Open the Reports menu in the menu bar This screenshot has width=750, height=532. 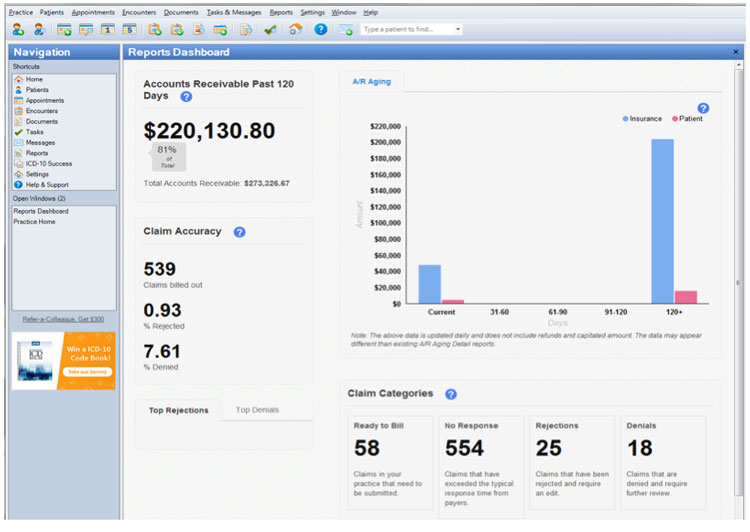[x=281, y=12]
